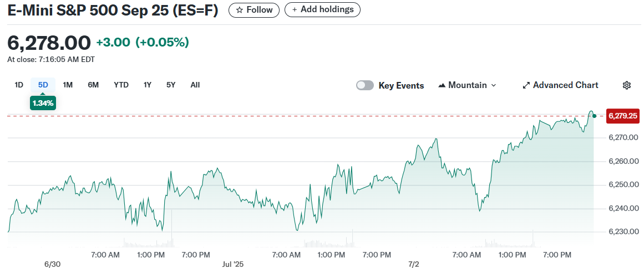Click the green endpoint dot on chart
The height and width of the screenshot is (268, 644).
click(x=594, y=116)
